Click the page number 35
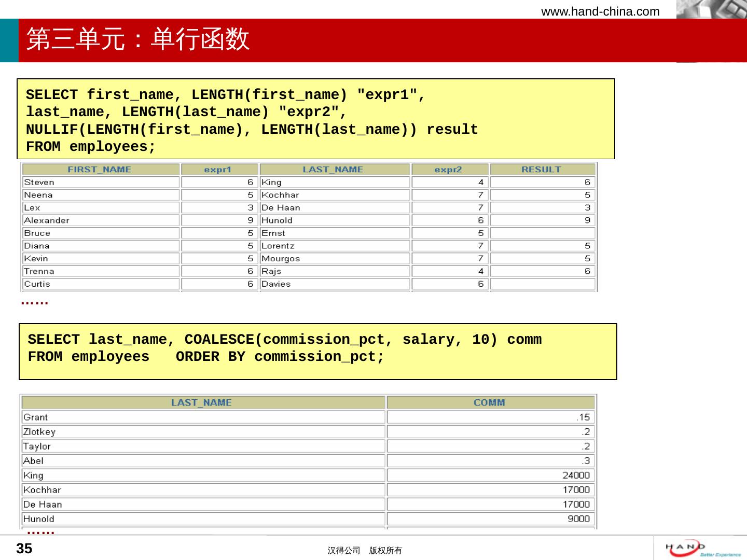This screenshot has height=560, width=747. coord(24,549)
